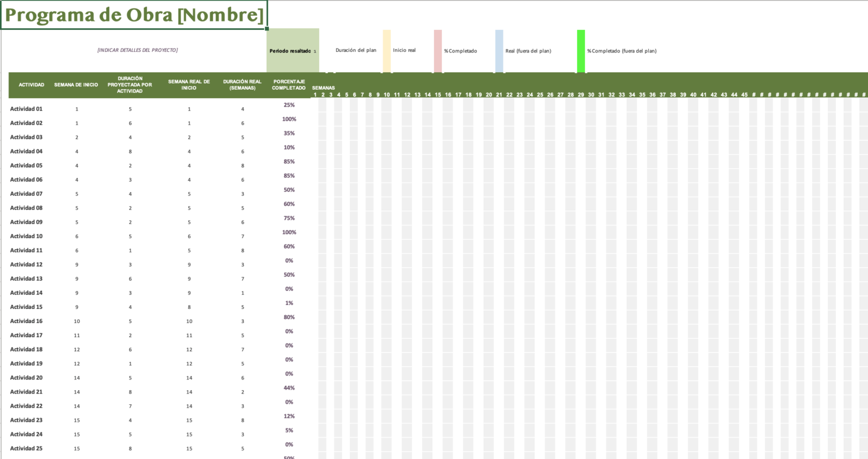This screenshot has width=868, height=459.
Task: Click the SEMANAS label above week numbers
Action: 324,88
